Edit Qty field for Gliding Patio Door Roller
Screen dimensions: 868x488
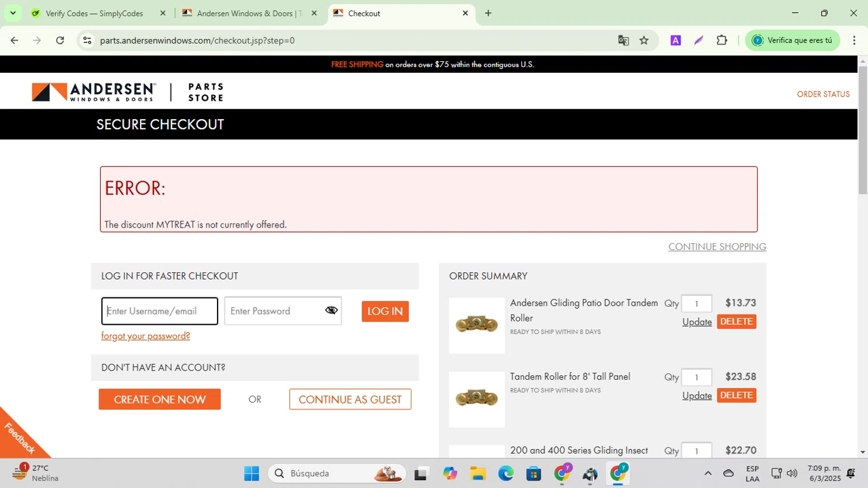696,303
